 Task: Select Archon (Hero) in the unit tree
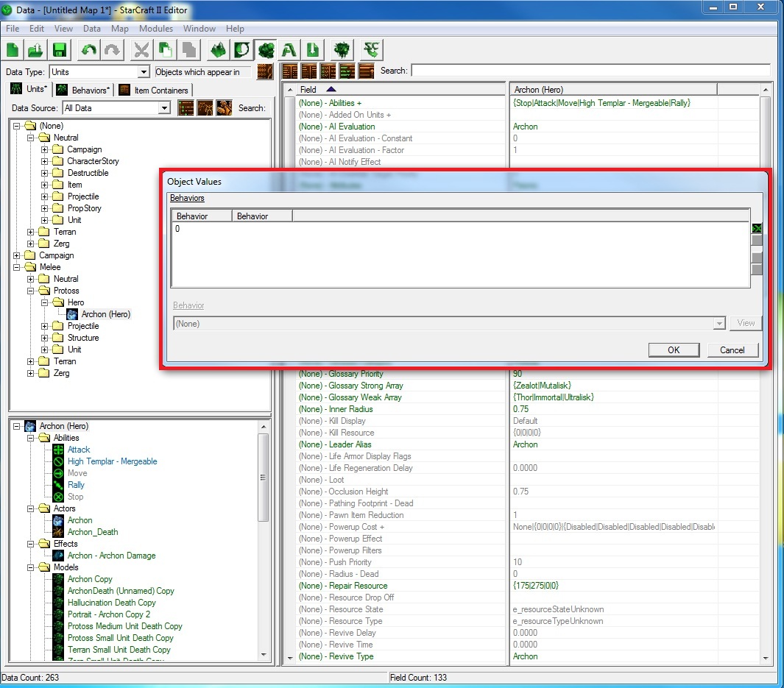(x=105, y=314)
